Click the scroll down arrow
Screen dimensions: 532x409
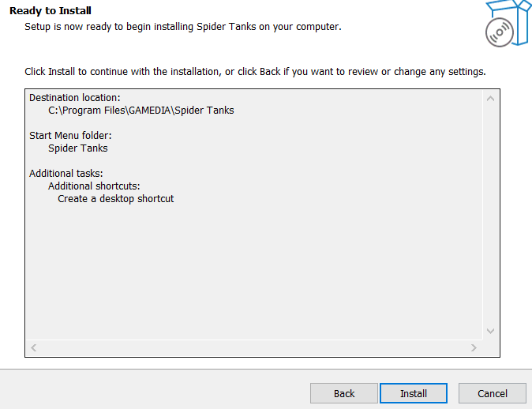[x=490, y=331]
